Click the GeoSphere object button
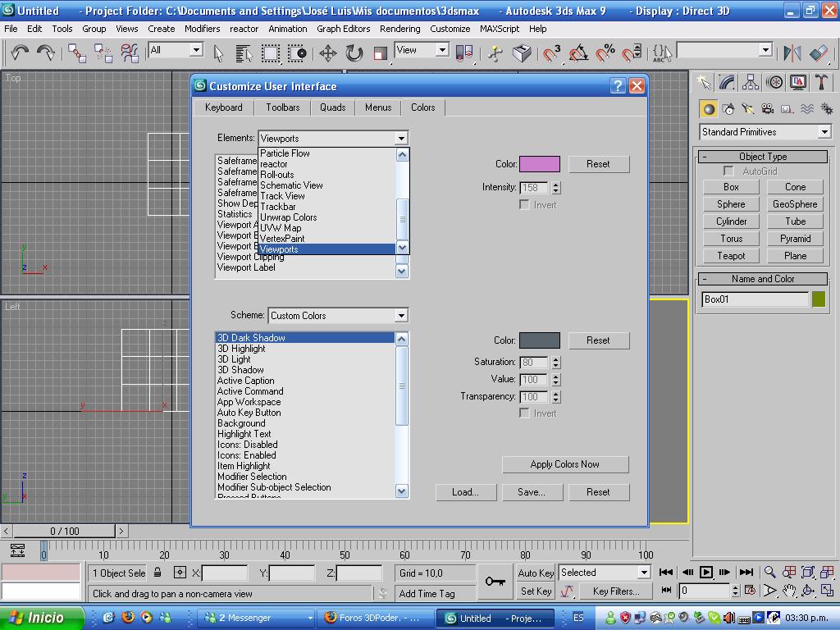840x630 pixels. pyautogui.click(x=795, y=204)
